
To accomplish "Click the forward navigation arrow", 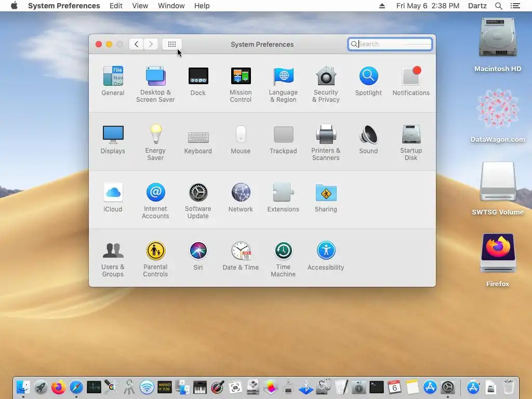I will [151, 44].
